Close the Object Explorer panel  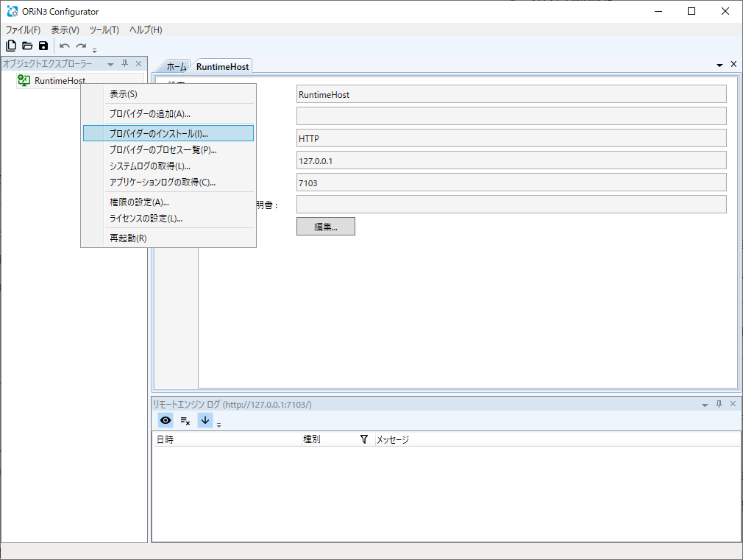138,63
